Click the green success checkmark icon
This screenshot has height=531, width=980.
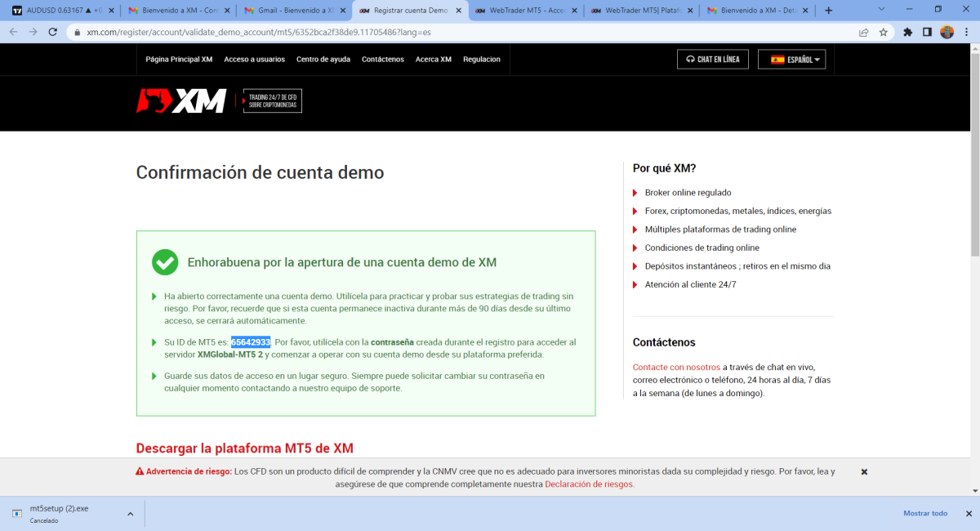165,262
